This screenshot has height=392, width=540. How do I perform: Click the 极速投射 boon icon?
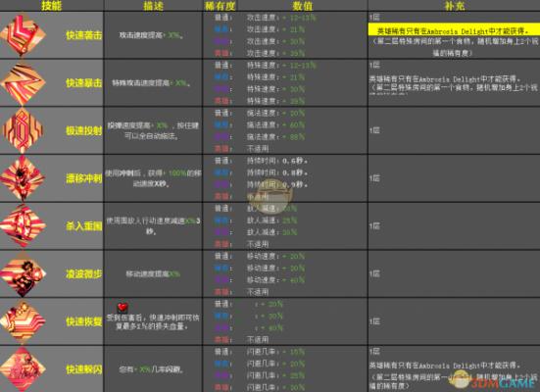23,130
